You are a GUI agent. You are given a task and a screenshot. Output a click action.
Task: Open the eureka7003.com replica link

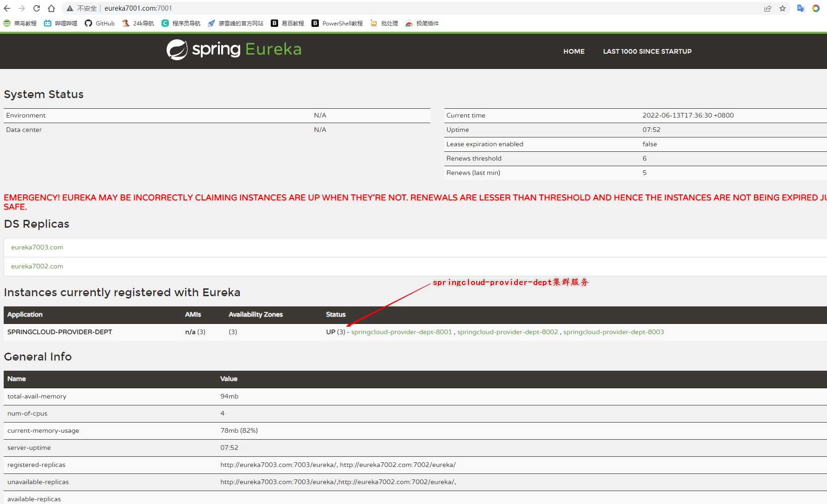pos(37,247)
